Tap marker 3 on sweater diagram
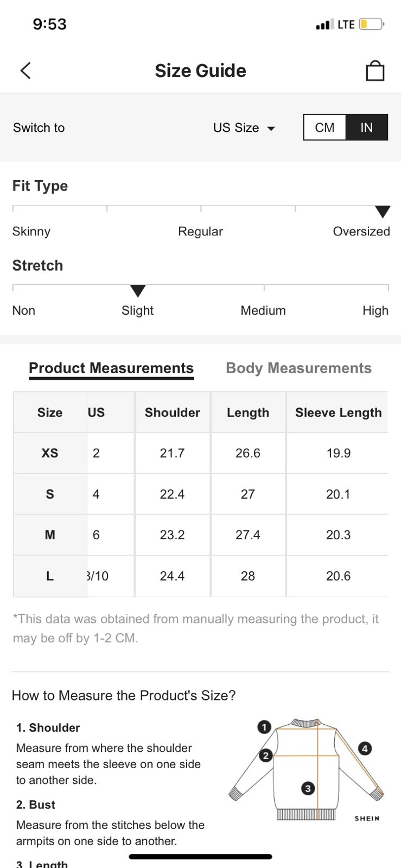Screen dimensions: 401x868 click(x=308, y=788)
